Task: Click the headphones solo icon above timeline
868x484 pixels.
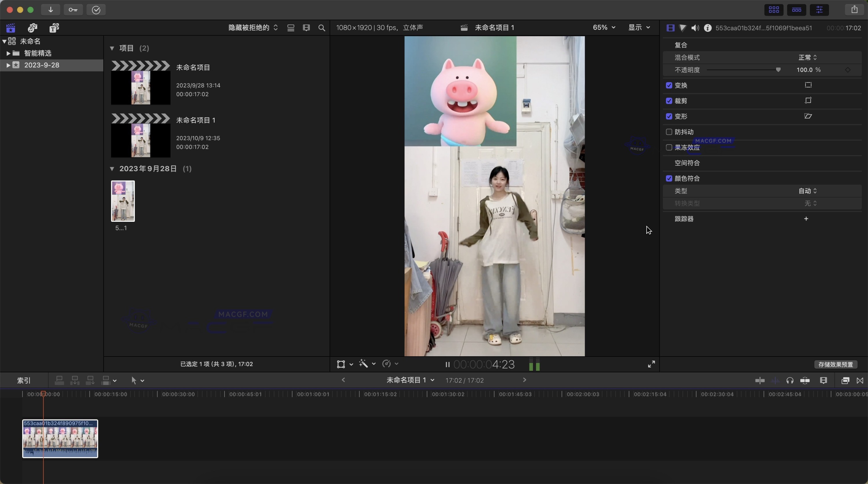Action: [x=790, y=381]
